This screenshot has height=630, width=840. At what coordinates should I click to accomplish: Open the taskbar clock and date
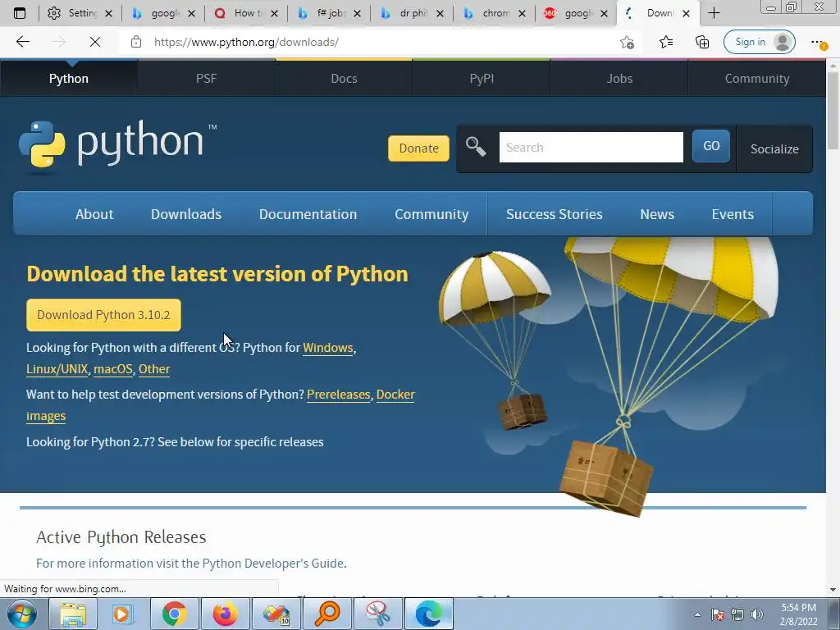point(798,614)
